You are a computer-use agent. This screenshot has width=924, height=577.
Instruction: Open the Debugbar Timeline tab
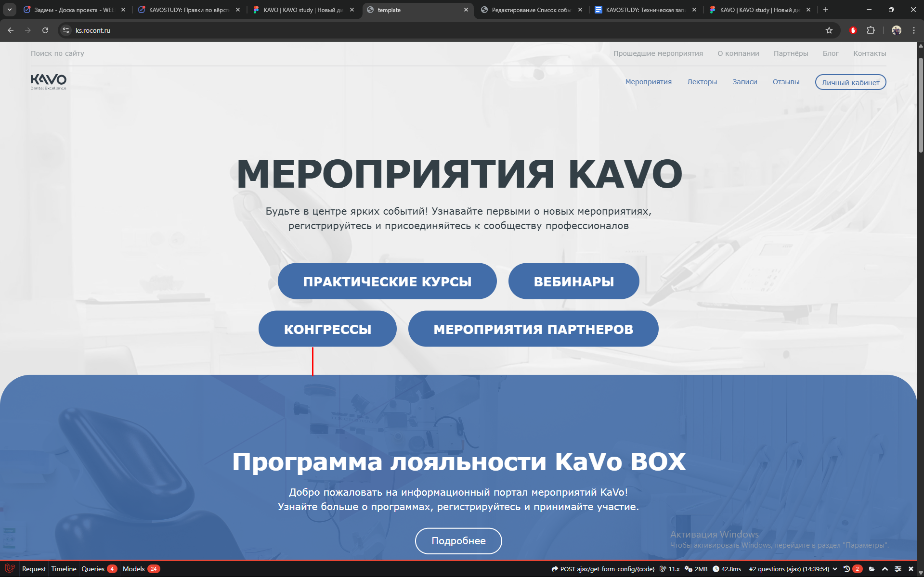pyautogui.click(x=64, y=569)
